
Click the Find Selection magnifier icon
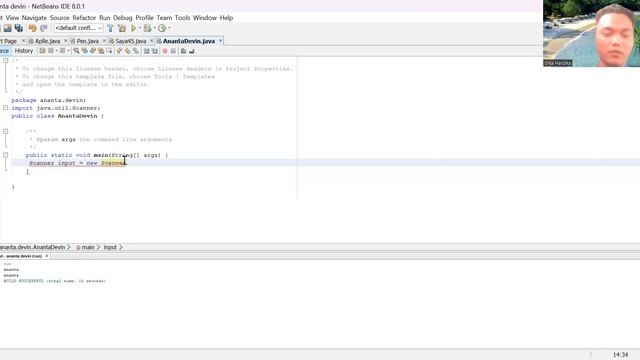click(x=76, y=51)
